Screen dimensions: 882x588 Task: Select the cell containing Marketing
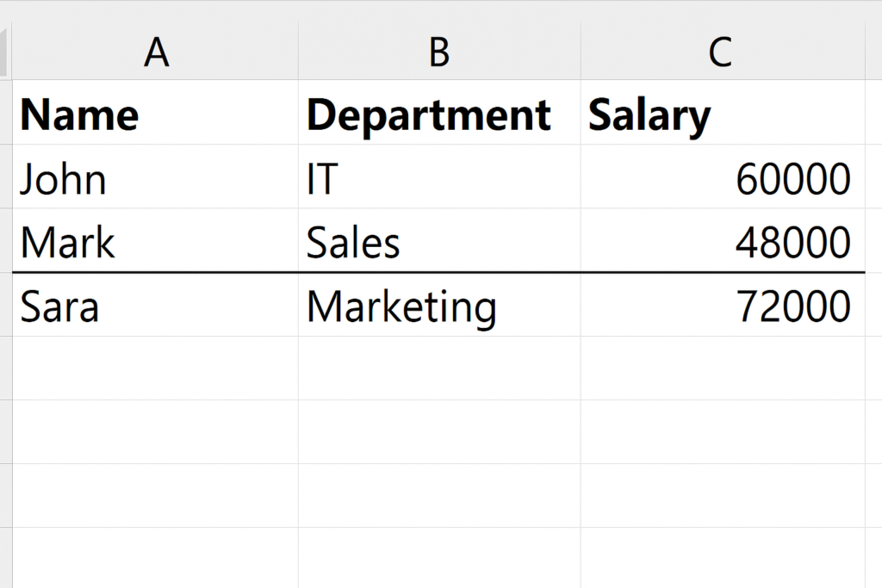point(439,305)
